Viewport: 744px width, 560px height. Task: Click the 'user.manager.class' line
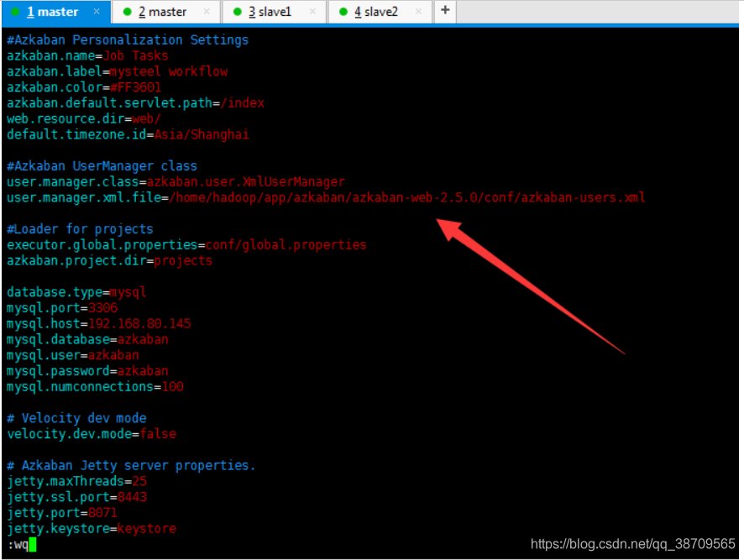tap(176, 181)
